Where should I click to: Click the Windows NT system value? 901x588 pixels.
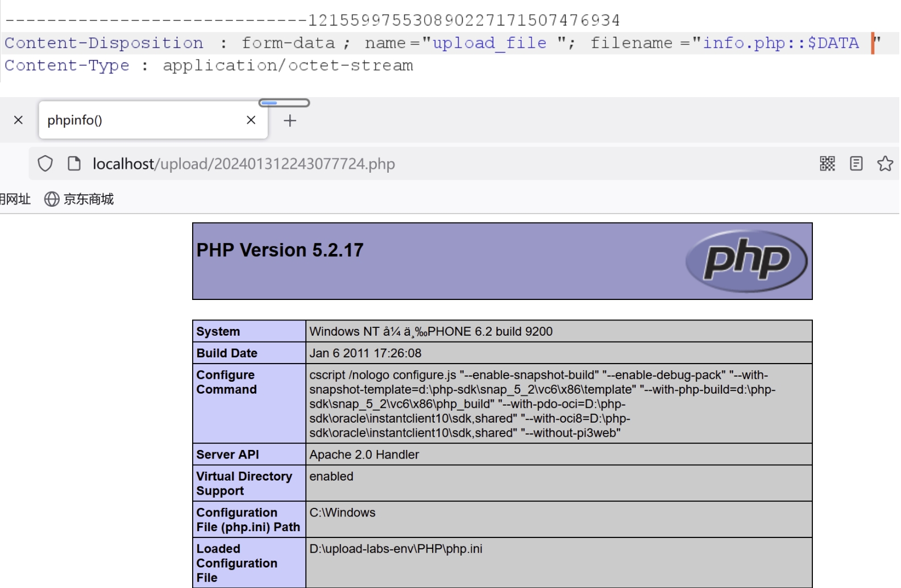[x=431, y=331]
